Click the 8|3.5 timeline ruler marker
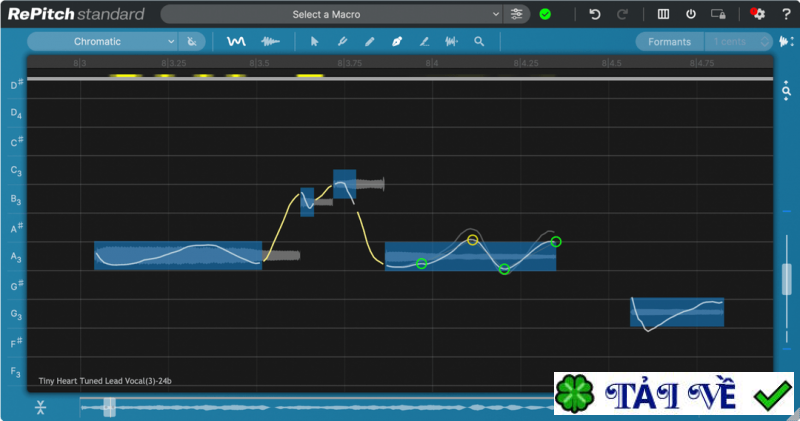Viewport: 800px width, 421px height. tap(259, 63)
